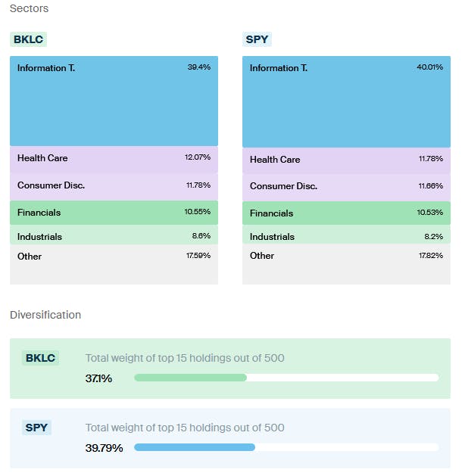Click BKLC Health Care sector row

[x=114, y=158]
